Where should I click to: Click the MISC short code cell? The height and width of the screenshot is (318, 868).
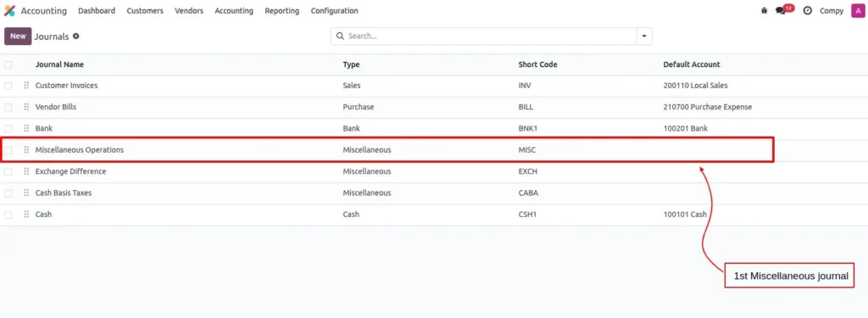point(527,149)
